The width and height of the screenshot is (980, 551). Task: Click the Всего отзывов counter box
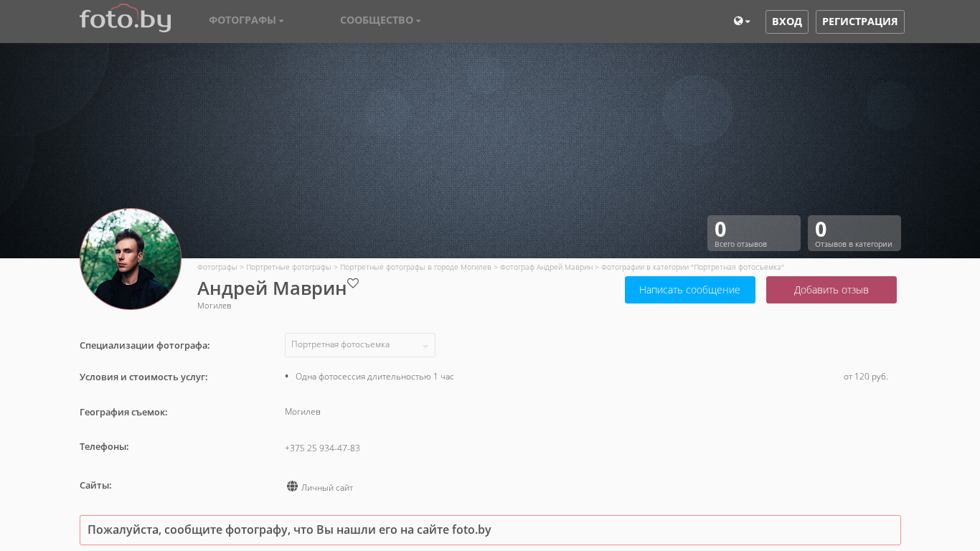(753, 233)
